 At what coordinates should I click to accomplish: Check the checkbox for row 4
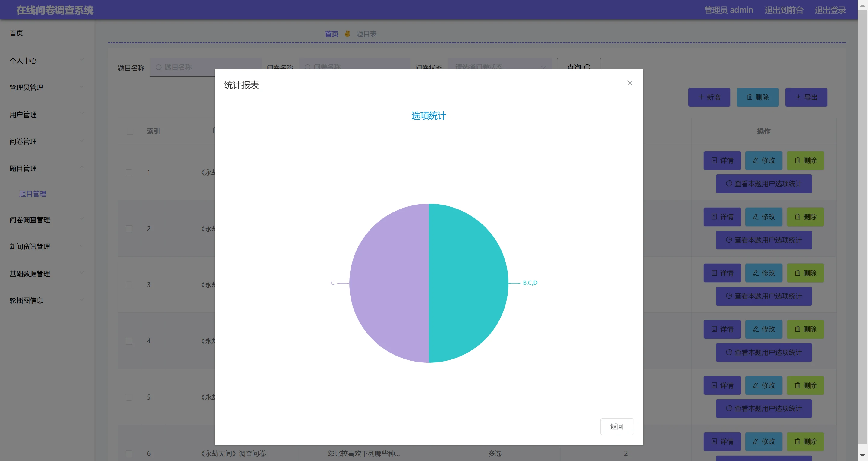(x=129, y=341)
